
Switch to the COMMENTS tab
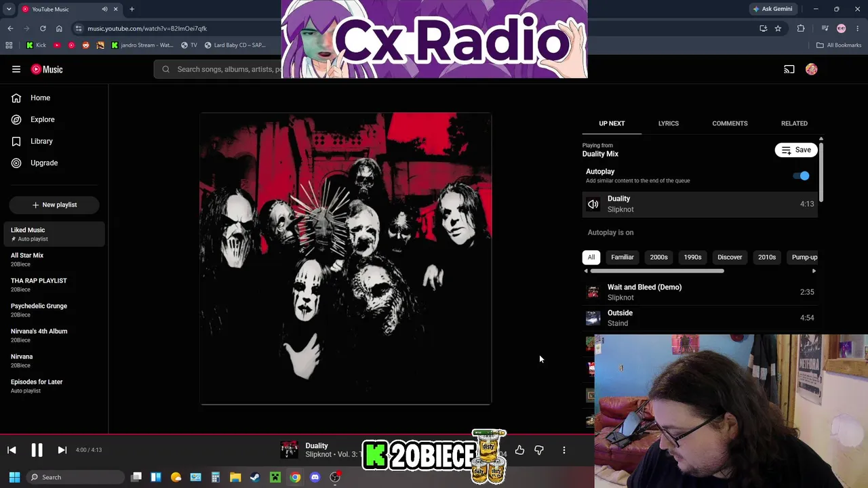(730, 123)
